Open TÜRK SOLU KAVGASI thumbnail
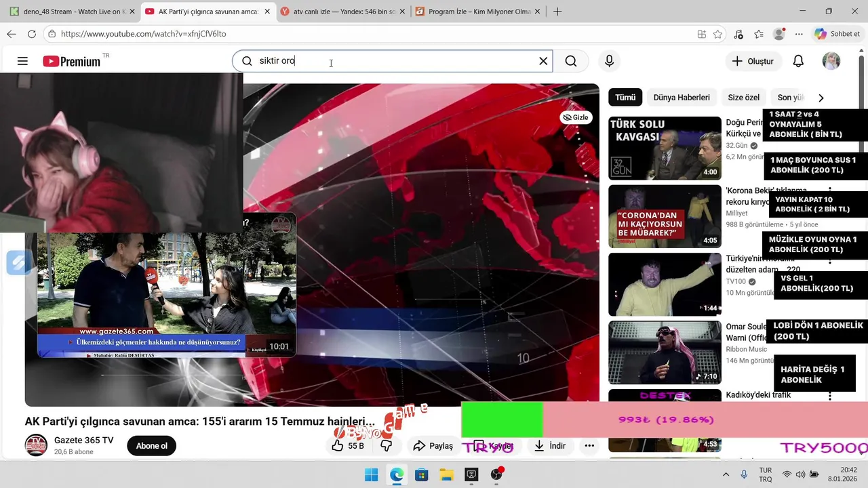 pyautogui.click(x=665, y=148)
